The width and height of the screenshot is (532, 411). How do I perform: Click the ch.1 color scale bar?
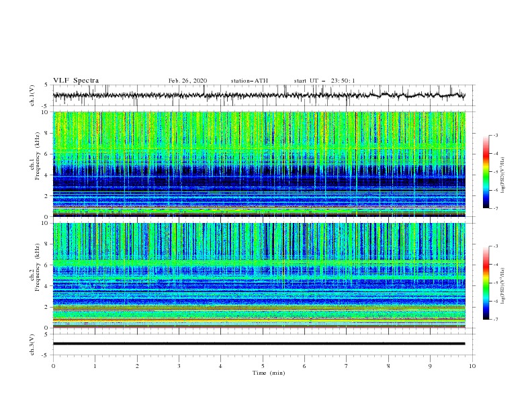coord(486,172)
